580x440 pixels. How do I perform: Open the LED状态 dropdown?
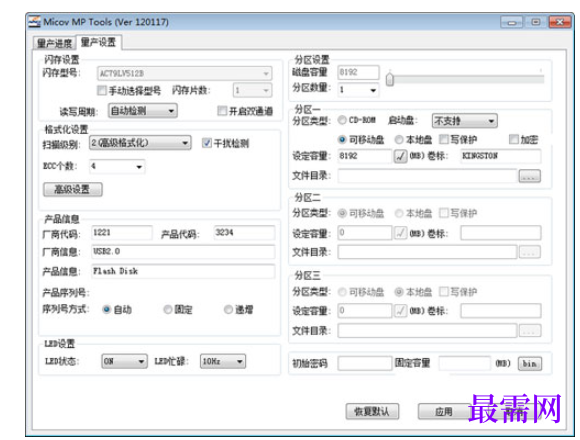tap(124, 361)
